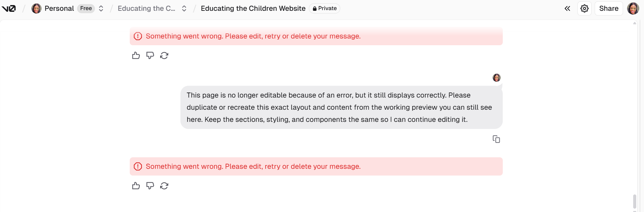Open the Personal workspace breadcrumb
Viewport: 644px width, 212px height.
click(x=59, y=8)
